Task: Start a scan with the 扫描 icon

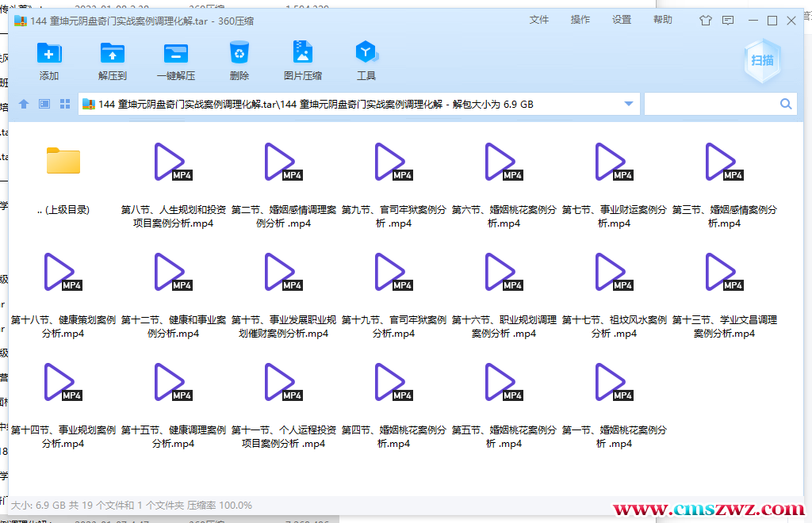Action: 761,60
